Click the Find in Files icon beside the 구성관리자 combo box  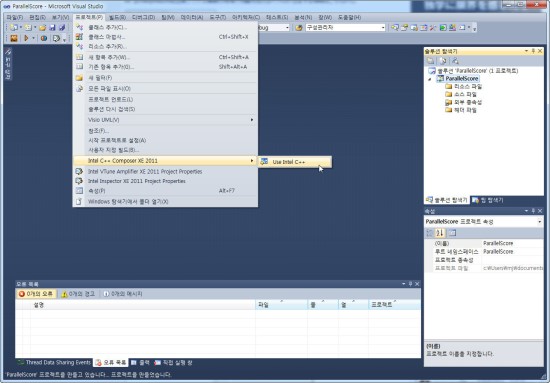click(x=299, y=27)
